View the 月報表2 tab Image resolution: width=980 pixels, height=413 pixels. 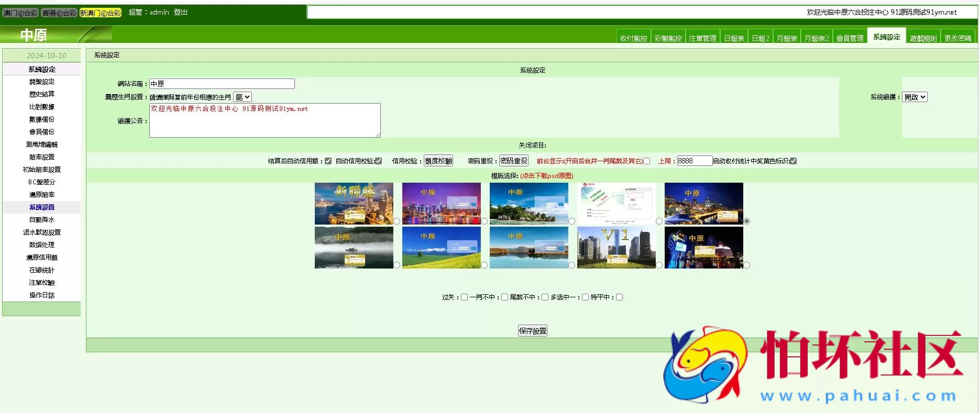tap(817, 38)
